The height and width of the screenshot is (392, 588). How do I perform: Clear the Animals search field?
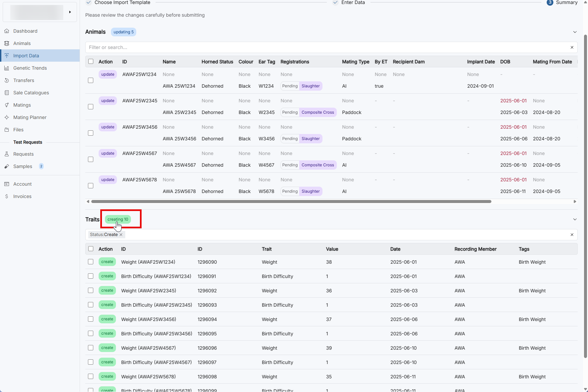pyautogui.click(x=572, y=47)
